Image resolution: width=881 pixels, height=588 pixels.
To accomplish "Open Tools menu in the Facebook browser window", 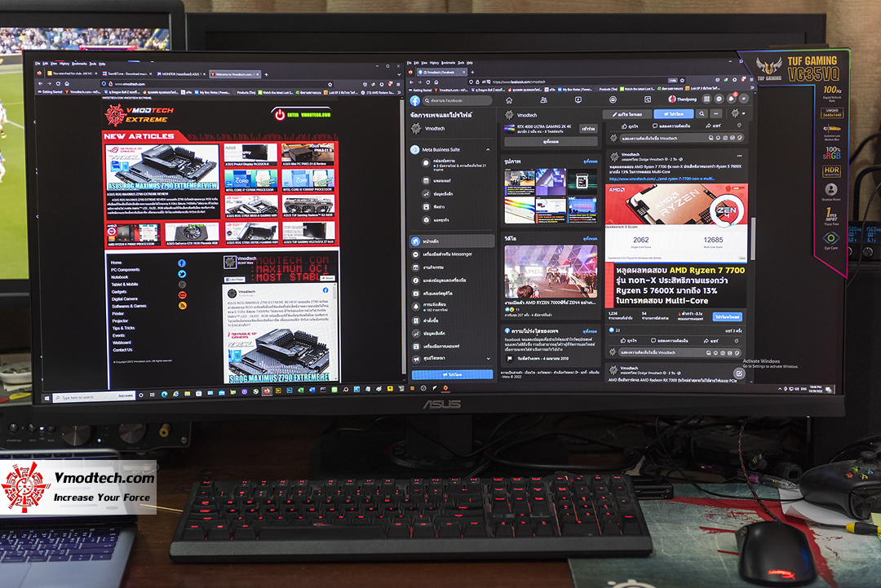I will tap(460, 62).
